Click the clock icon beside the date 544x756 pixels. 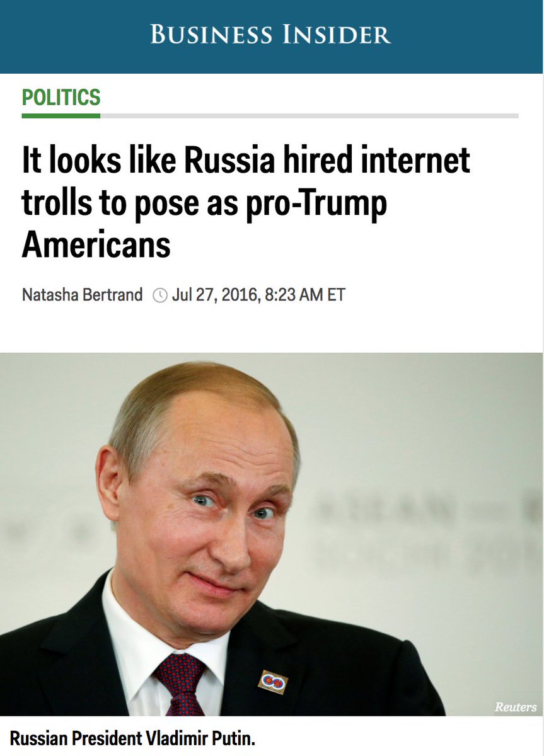point(160,295)
